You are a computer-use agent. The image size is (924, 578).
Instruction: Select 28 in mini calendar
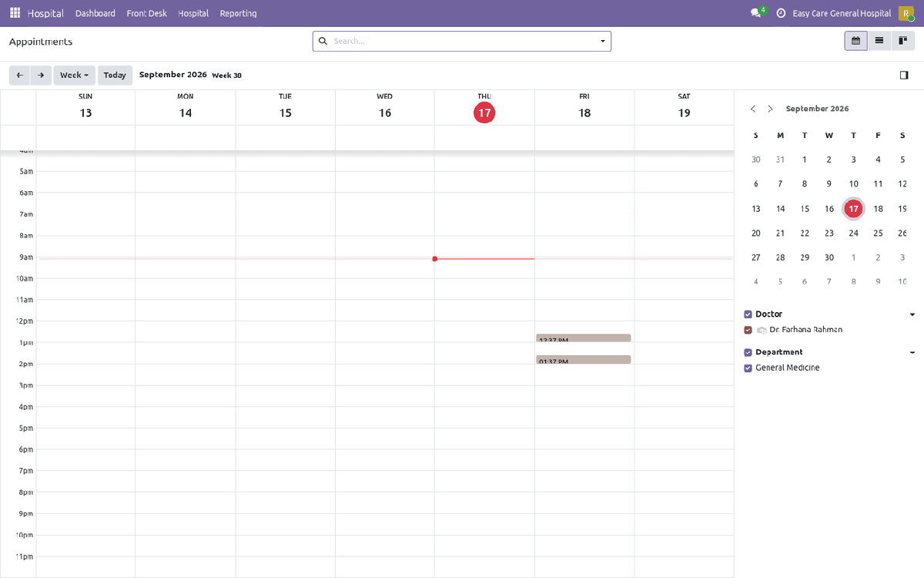coord(780,257)
